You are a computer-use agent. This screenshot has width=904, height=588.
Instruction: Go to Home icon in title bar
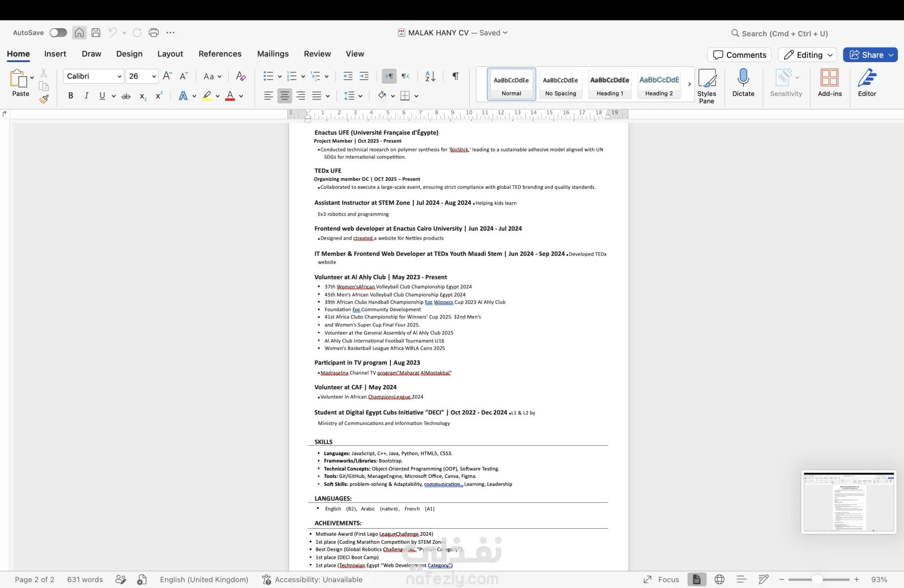pyautogui.click(x=79, y=32)
